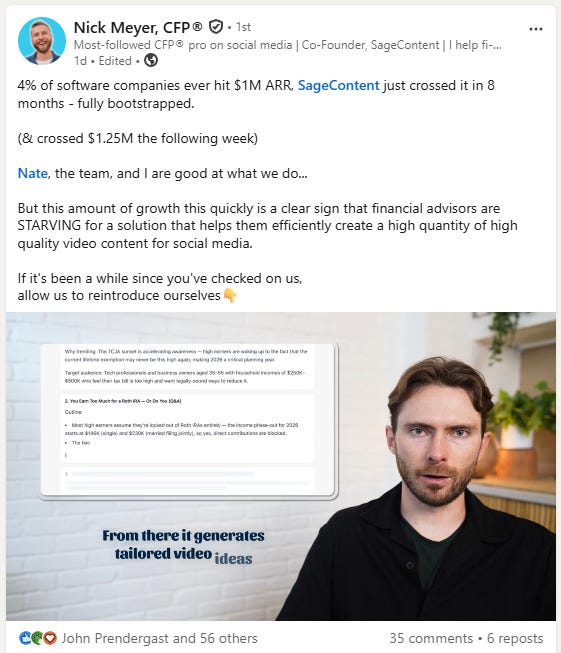Click the 1st connection degree label
Image resolution: width=561 pixels, height=653 pixels.
[243, 27]
